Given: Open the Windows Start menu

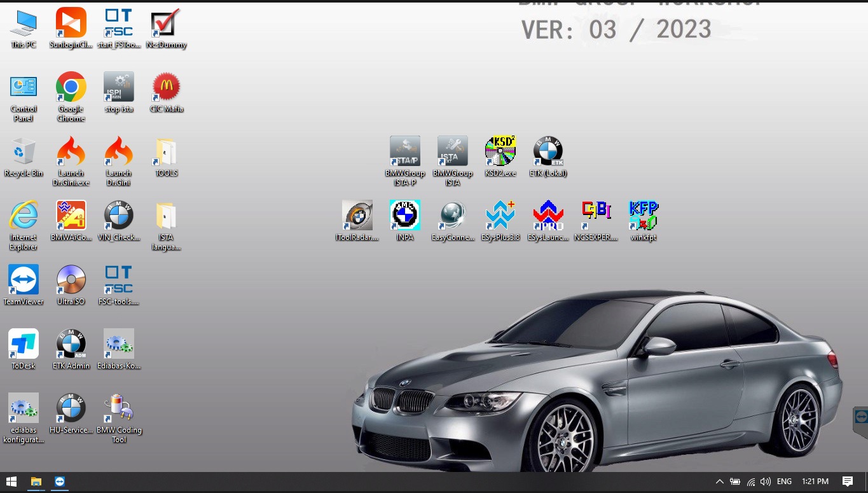Looking at the screenshot, I should (x=10, y=482).
